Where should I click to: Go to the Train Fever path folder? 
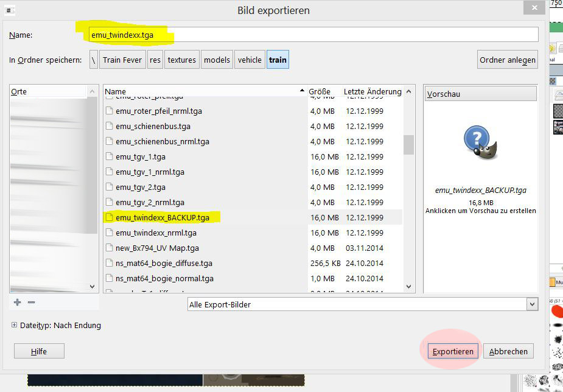[x=122, y=60]
